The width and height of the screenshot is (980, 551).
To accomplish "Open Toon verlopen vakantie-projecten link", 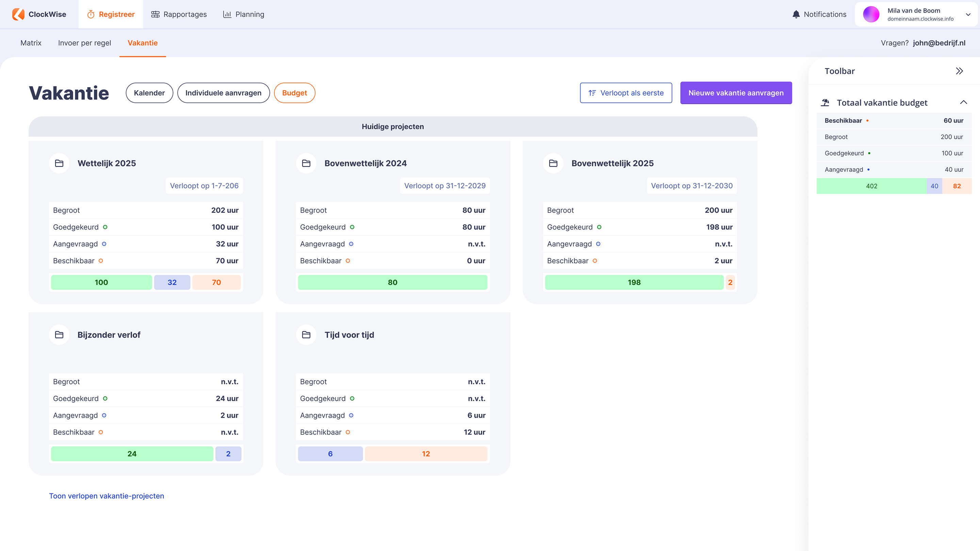I will coord(107,496).
